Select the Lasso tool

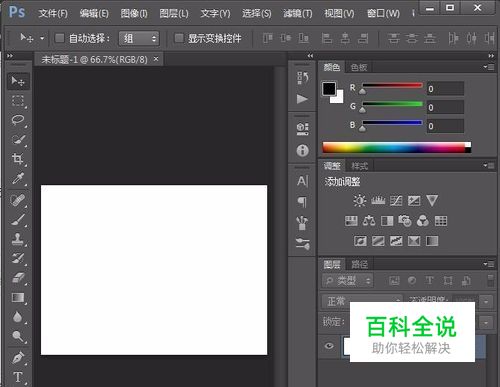coord(18,120)
